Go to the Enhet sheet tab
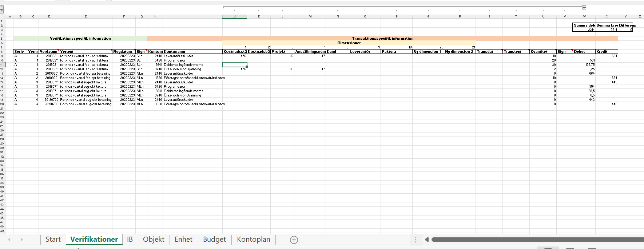This screenshot has width=644, height=249. pyautogui.click(x=183, y=240)
